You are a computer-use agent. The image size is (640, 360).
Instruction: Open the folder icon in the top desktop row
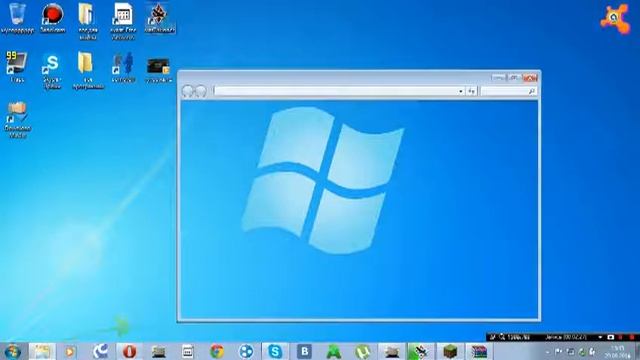(x=87, y=20)
